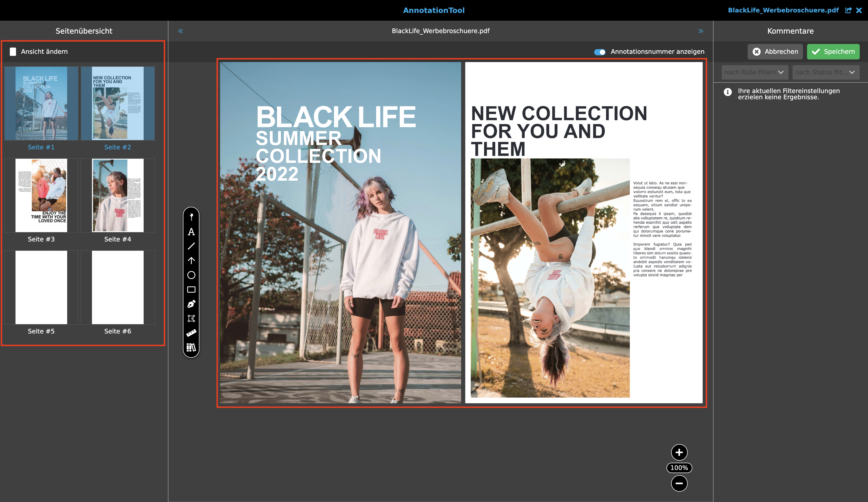This screenshot has height=502, width=868.
Task: Open Seite #3 thumbnail
Action: 41,195
